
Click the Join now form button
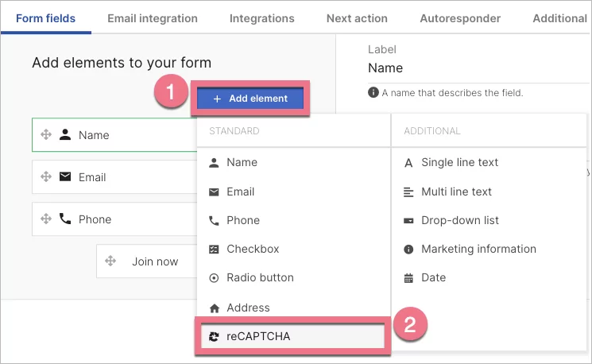tap(155, 261)
